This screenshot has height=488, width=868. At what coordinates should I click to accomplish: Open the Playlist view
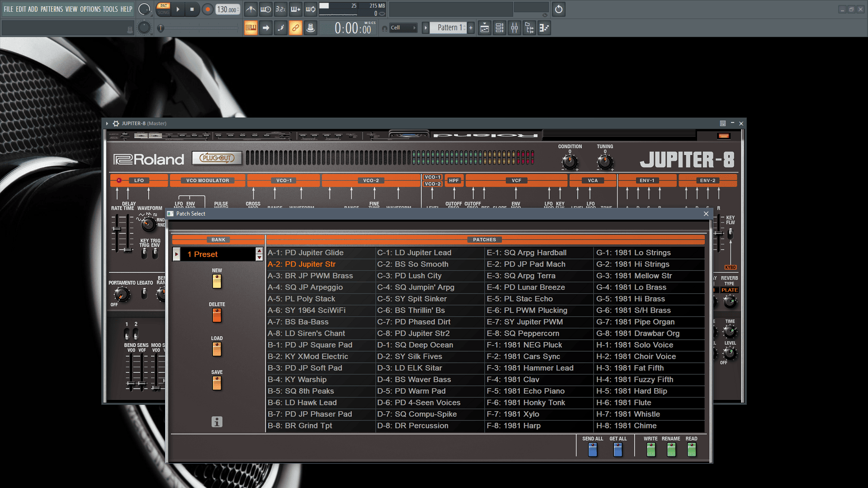484,28
